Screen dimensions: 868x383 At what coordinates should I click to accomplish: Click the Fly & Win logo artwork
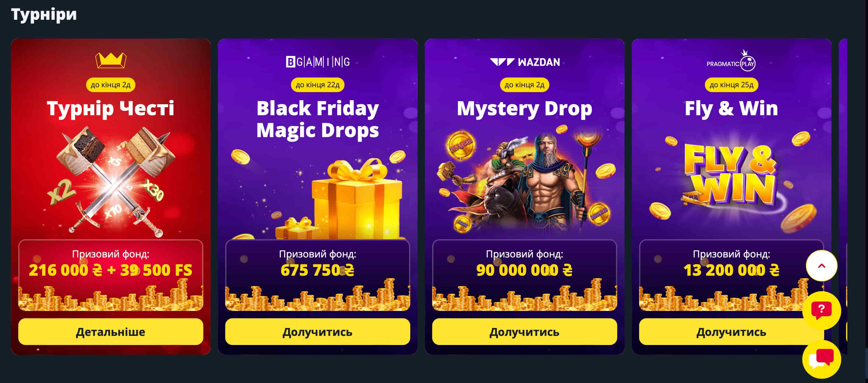[731, 175]
